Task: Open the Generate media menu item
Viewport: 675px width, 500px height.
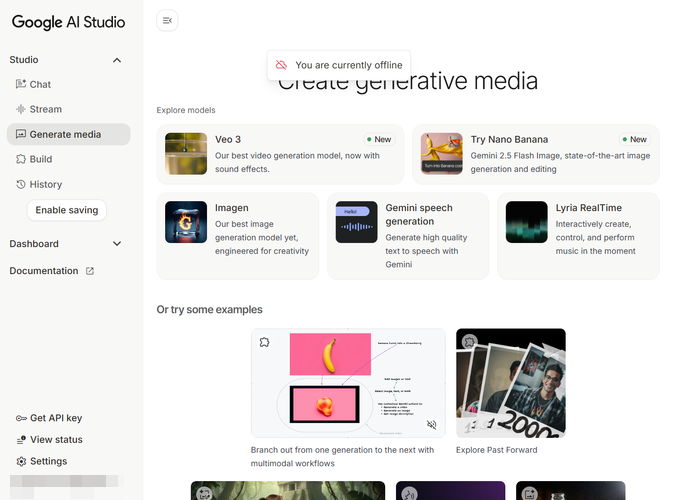Action: click(x=68, y=134)
